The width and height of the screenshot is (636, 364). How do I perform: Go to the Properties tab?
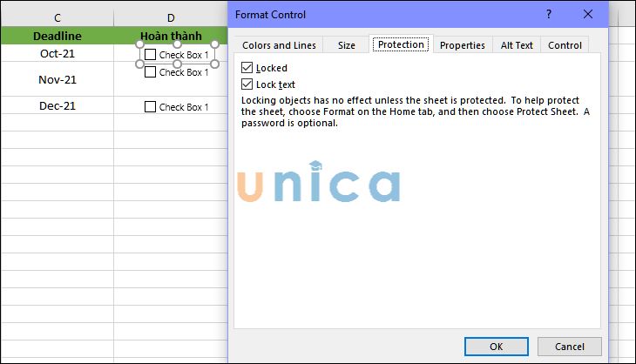[x=462, y=45]
